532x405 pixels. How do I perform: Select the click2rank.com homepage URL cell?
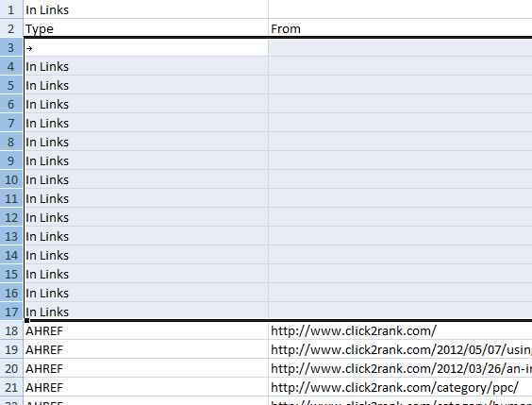(400, 330)
